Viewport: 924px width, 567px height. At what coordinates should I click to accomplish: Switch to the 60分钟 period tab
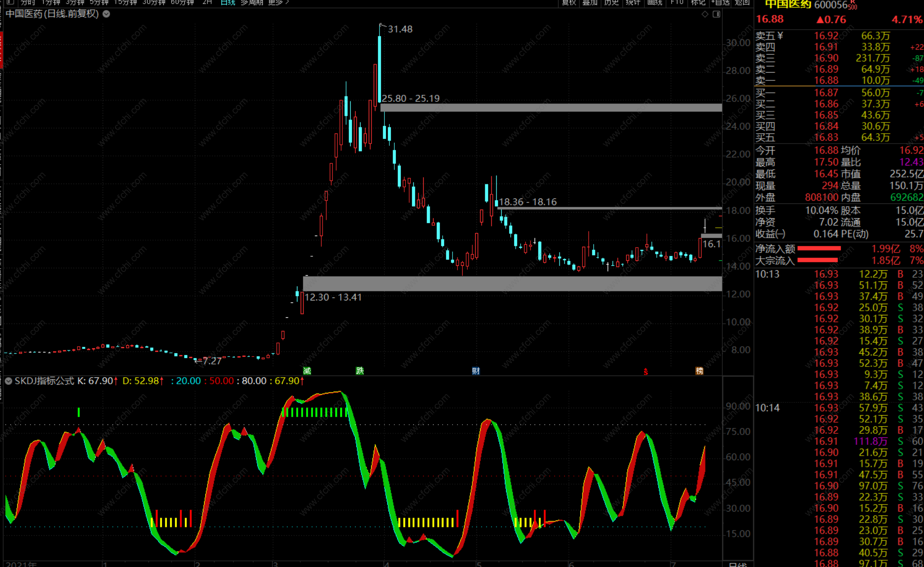(x=182, y=2)
